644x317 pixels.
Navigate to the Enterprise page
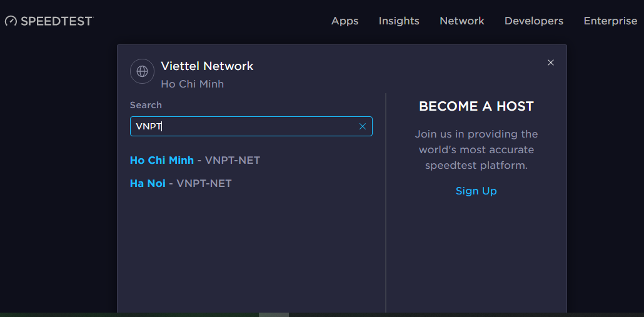tap(610, 21)
